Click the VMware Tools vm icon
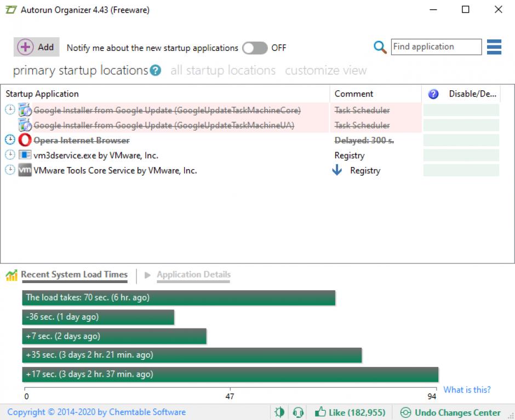Viewport: 515px width, 420px height. coord(25,170)
